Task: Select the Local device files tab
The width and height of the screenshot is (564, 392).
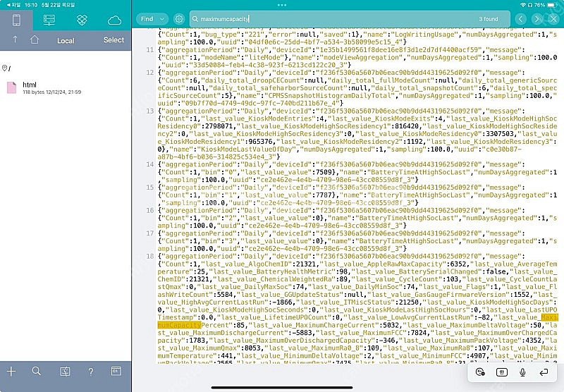Action: [x=16, y=20]
